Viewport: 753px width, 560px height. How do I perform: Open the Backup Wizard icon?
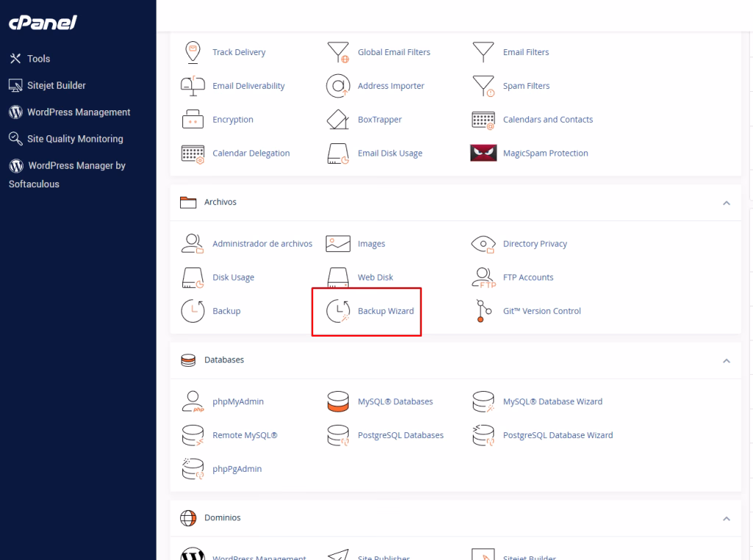coord(338,311)
